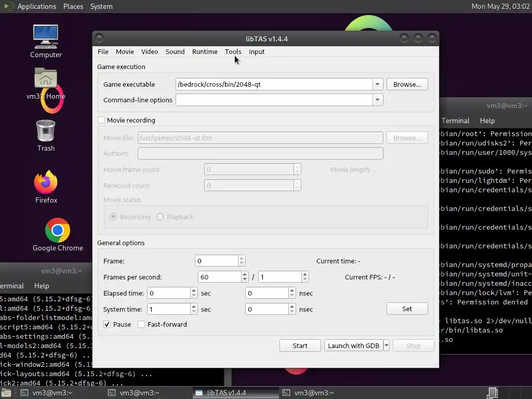Screen dimensions: 532x399
Task: Click the Rerecord count stepper
Action: pyautogui.click(x=297, y=185)
